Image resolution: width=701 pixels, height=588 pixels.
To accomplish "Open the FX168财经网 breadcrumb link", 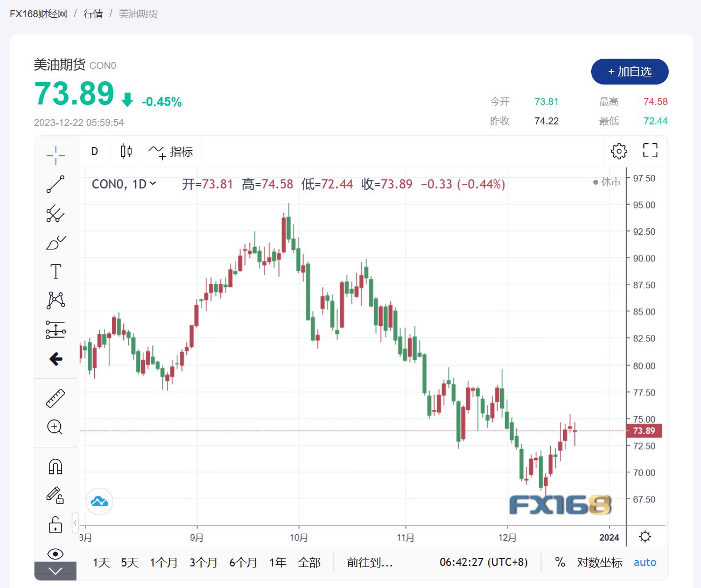I will [38, 14].
